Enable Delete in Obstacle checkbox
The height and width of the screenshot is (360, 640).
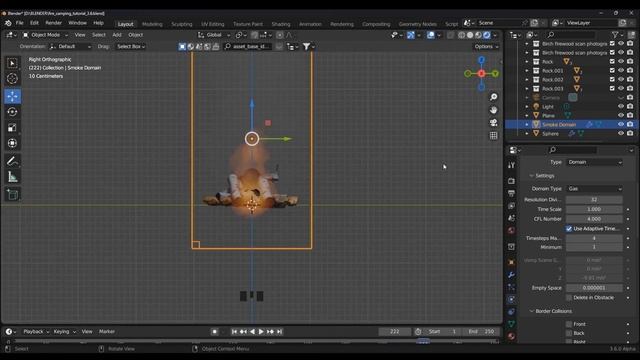(569, 298)
